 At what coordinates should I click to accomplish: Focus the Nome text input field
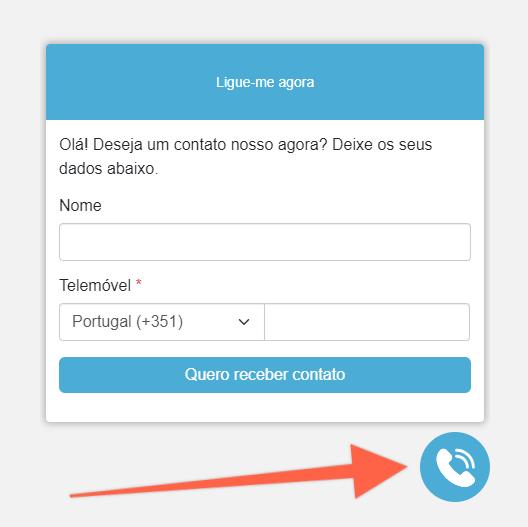pyautogui.click(x=265, y=242)
